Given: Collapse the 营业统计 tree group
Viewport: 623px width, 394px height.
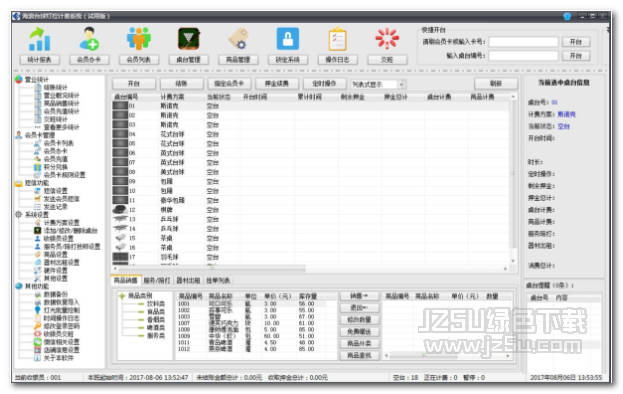Looking at the screenshot, I should (x=37, y=79).
